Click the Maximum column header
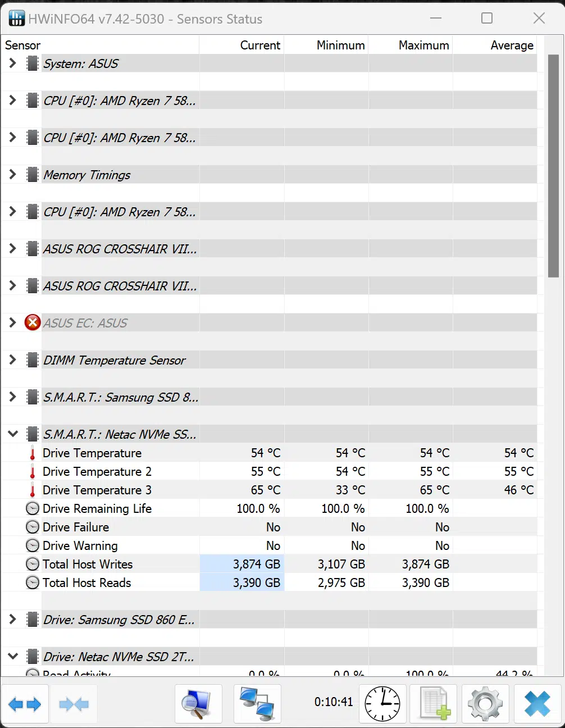Screen dimensions: 565x728 [423, 46]
